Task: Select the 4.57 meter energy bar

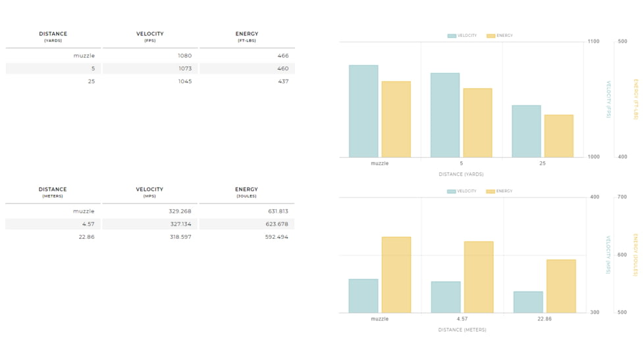Action: pyautogui.click(x=479, y=277)
